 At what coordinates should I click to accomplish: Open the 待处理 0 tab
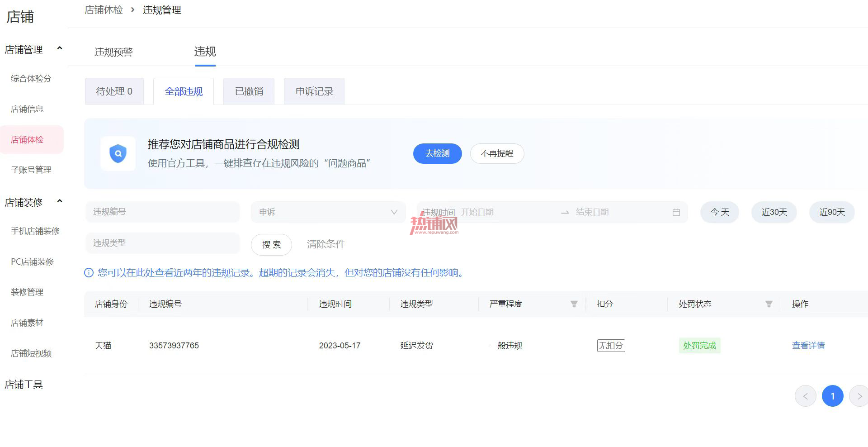114,91
